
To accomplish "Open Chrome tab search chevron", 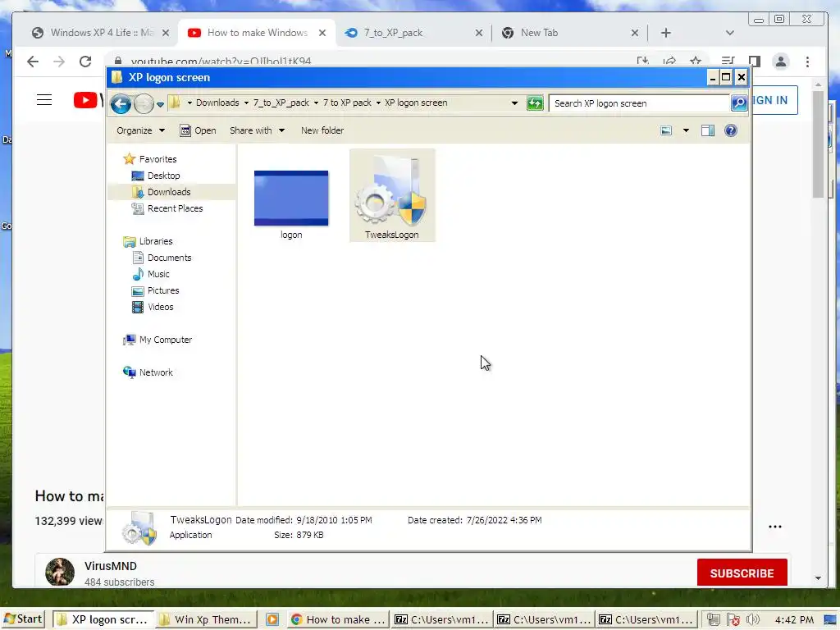I will coord(729,33).
